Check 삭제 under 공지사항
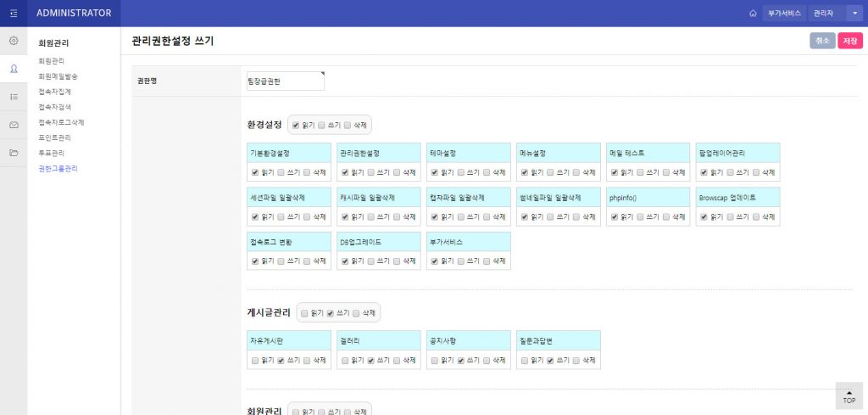The height and width of the screenshot is (415, 868). pyautogui.click(x=486, y=360)
